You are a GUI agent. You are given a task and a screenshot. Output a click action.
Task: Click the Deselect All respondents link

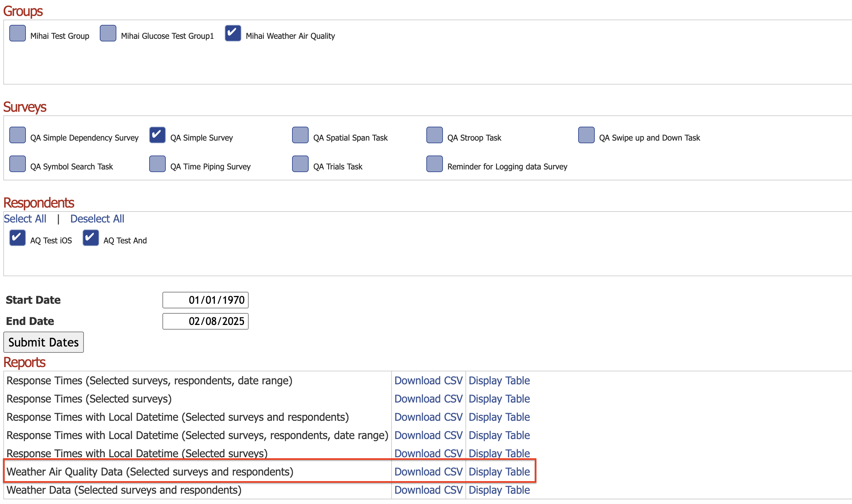coord(97,219)
